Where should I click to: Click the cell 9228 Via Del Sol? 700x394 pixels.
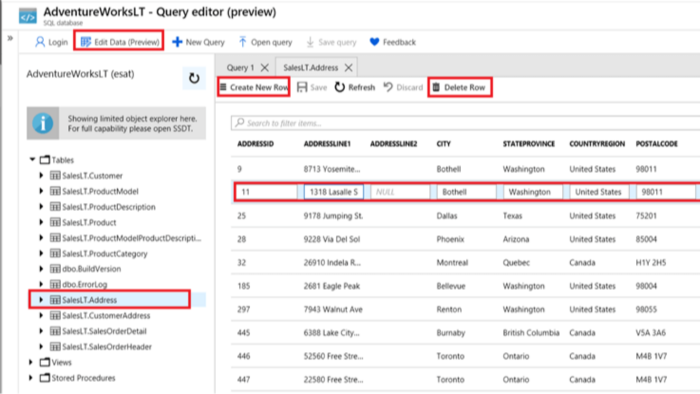pyautogui.click(x=332, y=239)
